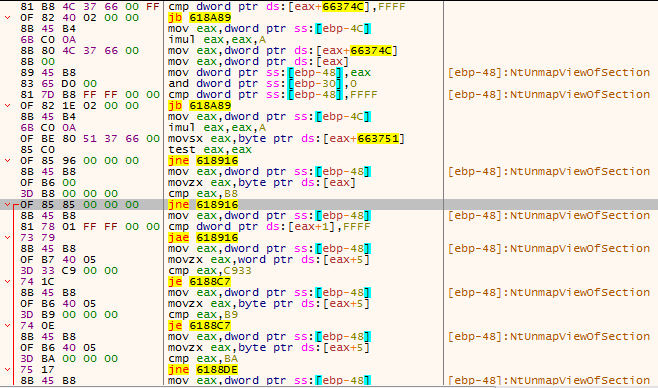Select the and dword ptr ss:[ebp-30],0 instruction
658x388 pixels.
click(x=262, y=83)
